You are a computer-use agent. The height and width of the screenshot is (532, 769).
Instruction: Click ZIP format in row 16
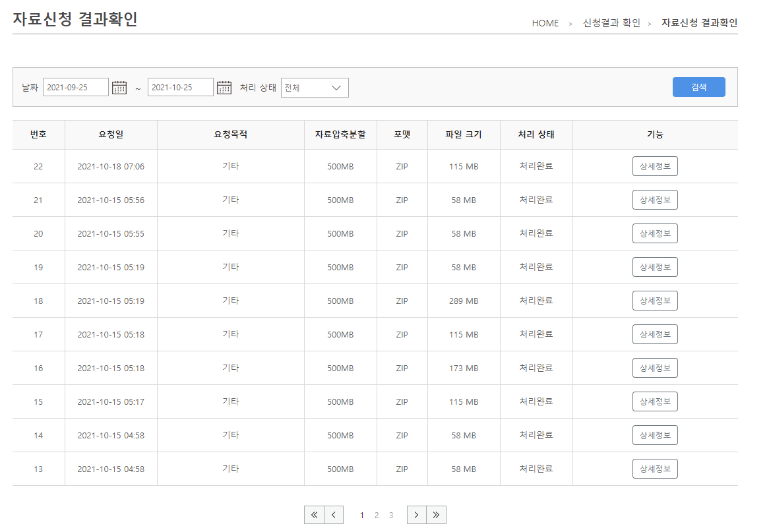click(402, 369)
